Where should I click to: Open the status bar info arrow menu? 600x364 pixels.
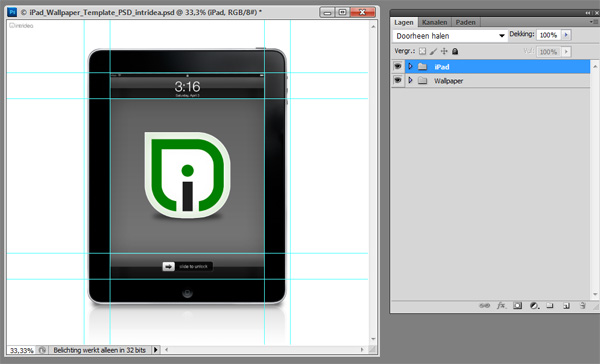tap(155, 350)
